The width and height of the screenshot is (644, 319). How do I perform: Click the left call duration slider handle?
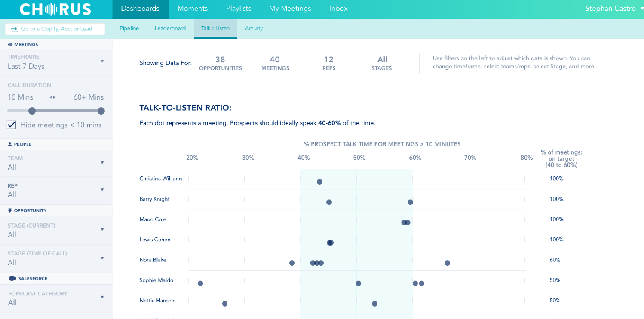tap(32, 111)
